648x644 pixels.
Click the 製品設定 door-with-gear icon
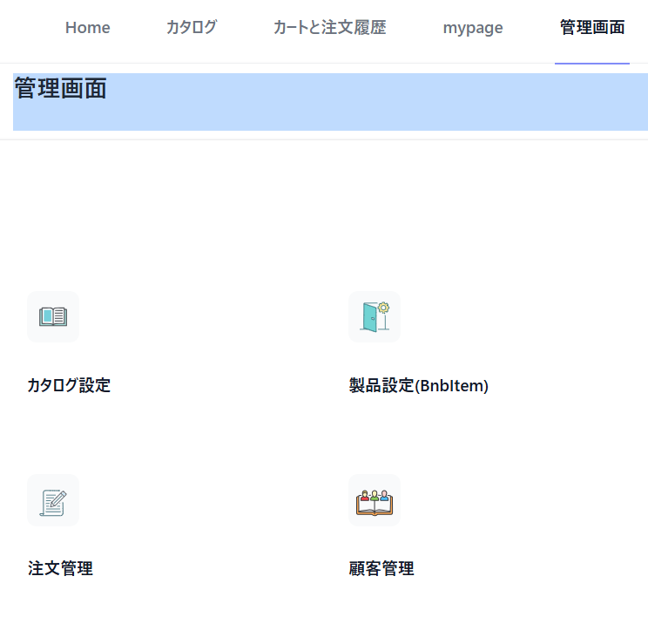[375, 317]
